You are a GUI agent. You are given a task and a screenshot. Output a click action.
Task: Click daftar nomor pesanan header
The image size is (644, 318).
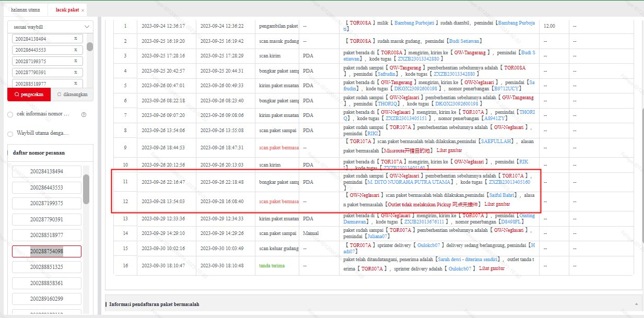point(39,152)
